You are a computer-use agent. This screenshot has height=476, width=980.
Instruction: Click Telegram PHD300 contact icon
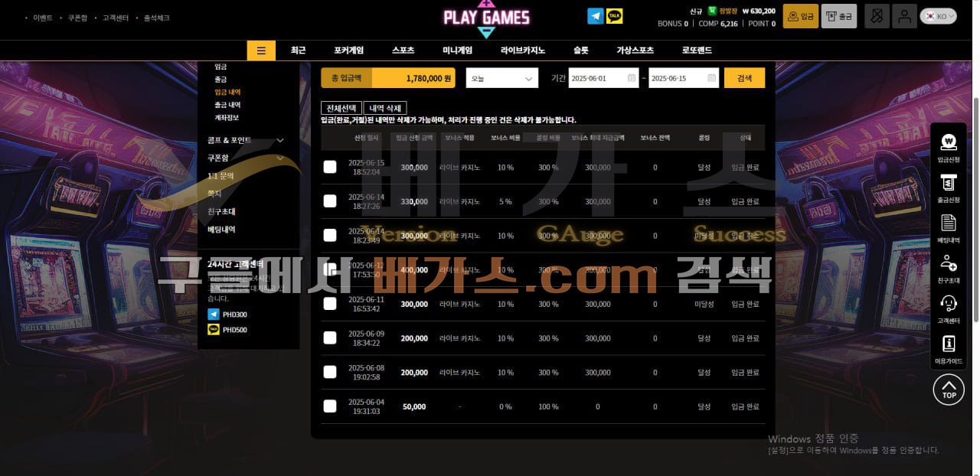[214, 315]
